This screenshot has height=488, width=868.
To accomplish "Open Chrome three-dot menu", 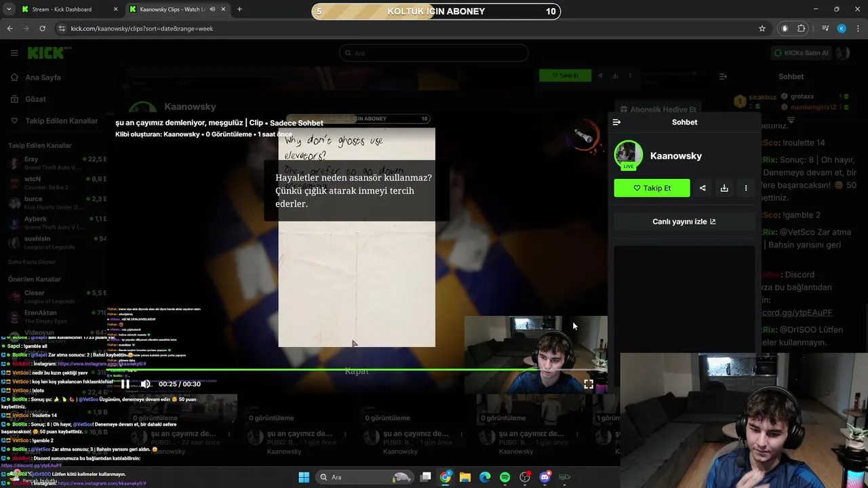I will 858,28.
